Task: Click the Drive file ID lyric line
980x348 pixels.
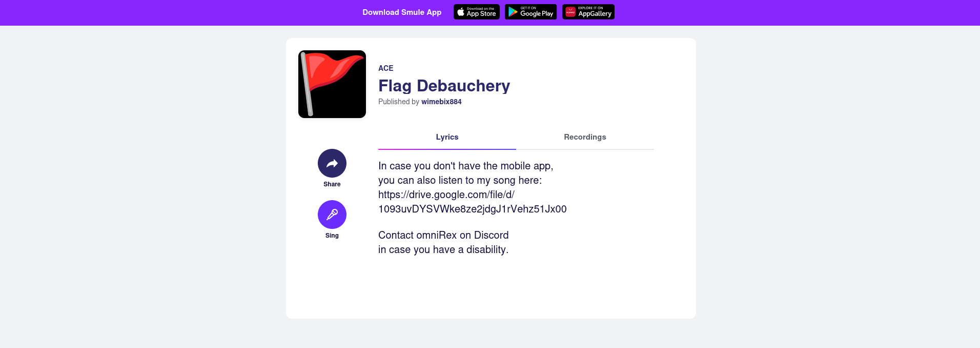Action: [x=473, y=209]
